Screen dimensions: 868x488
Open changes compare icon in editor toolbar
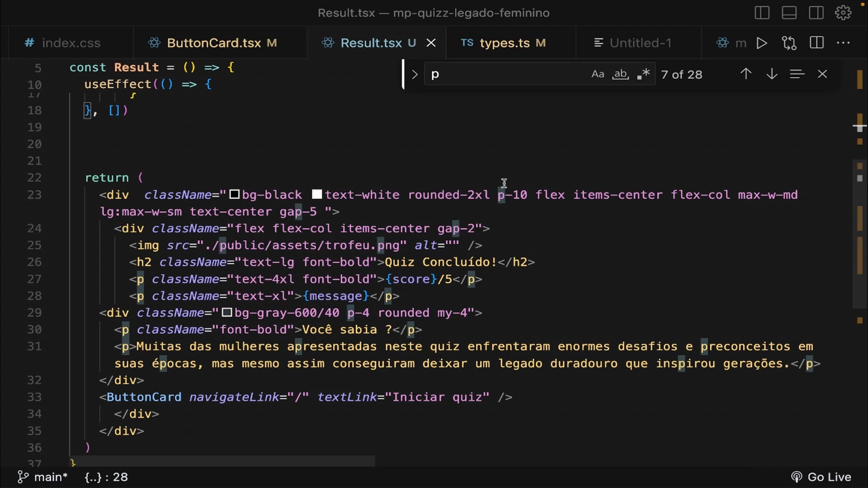(x=789, y=43)
